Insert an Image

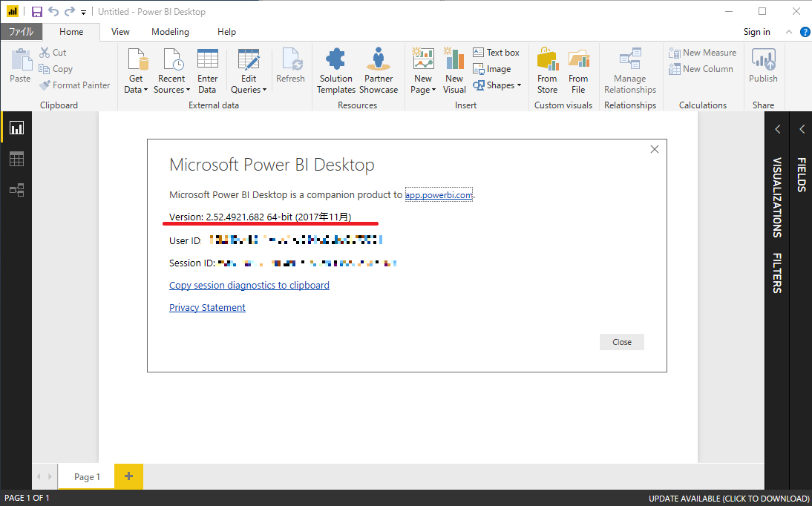[x=492, y=69]
